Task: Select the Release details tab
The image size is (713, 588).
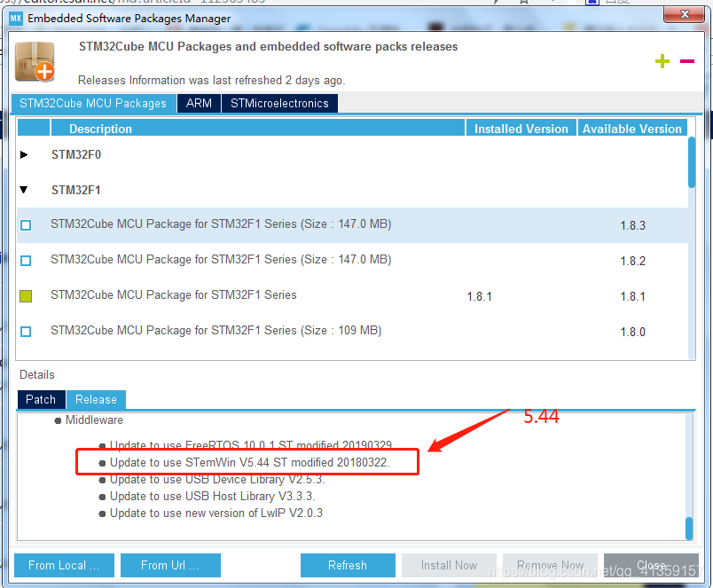Action: tap(96, 399)
